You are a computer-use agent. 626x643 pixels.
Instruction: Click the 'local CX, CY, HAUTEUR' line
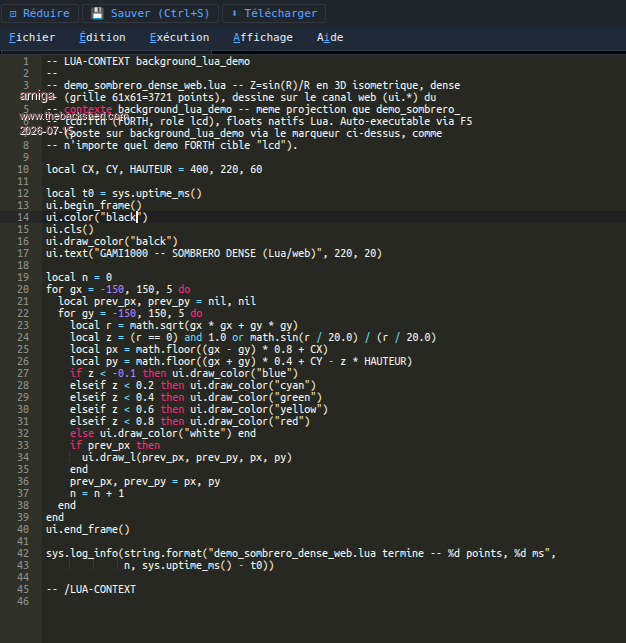coord(154,169)
